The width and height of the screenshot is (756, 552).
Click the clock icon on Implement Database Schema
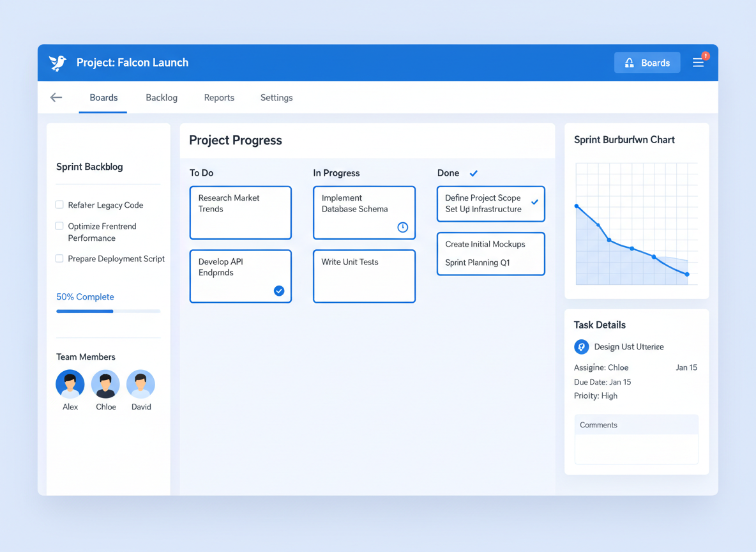pos(403,227)
